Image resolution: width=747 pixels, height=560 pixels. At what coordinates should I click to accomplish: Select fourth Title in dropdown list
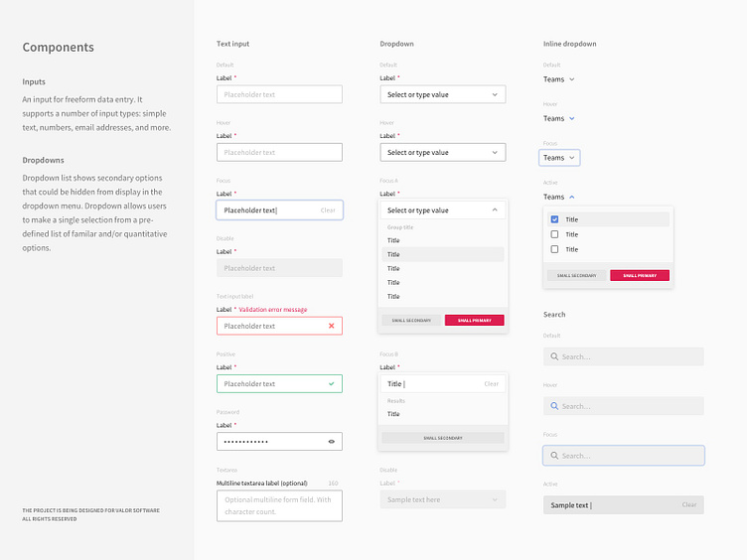click(x=443, y=282)
